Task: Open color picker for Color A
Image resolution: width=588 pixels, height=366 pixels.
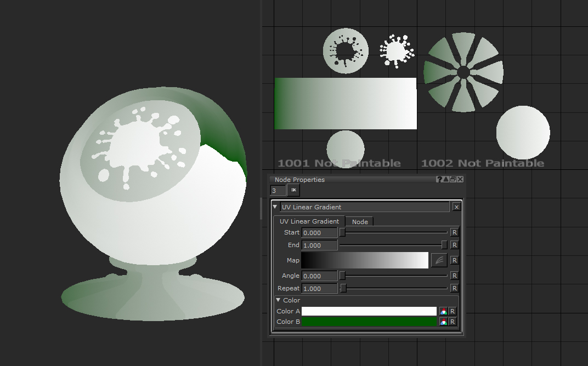Action: [x=443, y=311]
